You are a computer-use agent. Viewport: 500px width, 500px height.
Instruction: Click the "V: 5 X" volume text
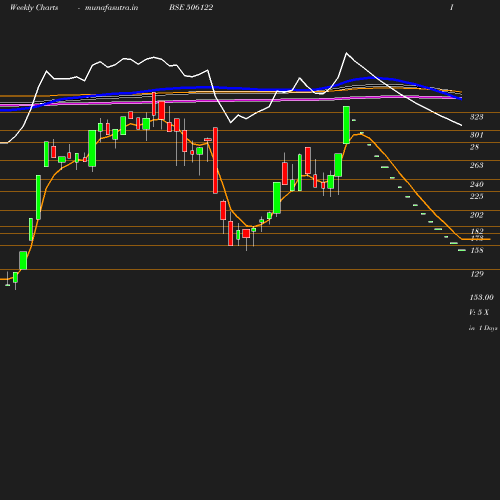click(479, 312)
